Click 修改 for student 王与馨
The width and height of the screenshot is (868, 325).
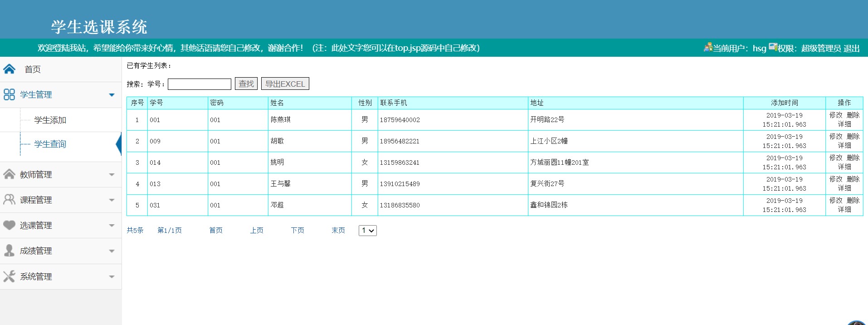point(836,179)
